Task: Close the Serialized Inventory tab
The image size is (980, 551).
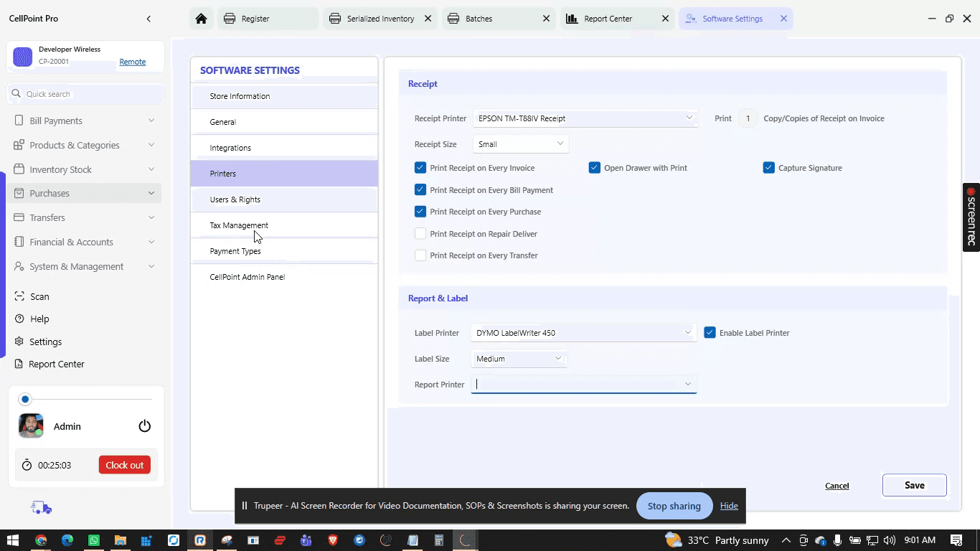Action: click(428, 19)
